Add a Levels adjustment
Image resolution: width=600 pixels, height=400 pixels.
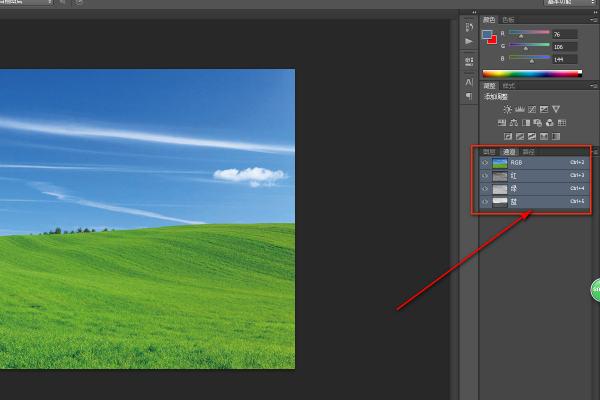520,109
